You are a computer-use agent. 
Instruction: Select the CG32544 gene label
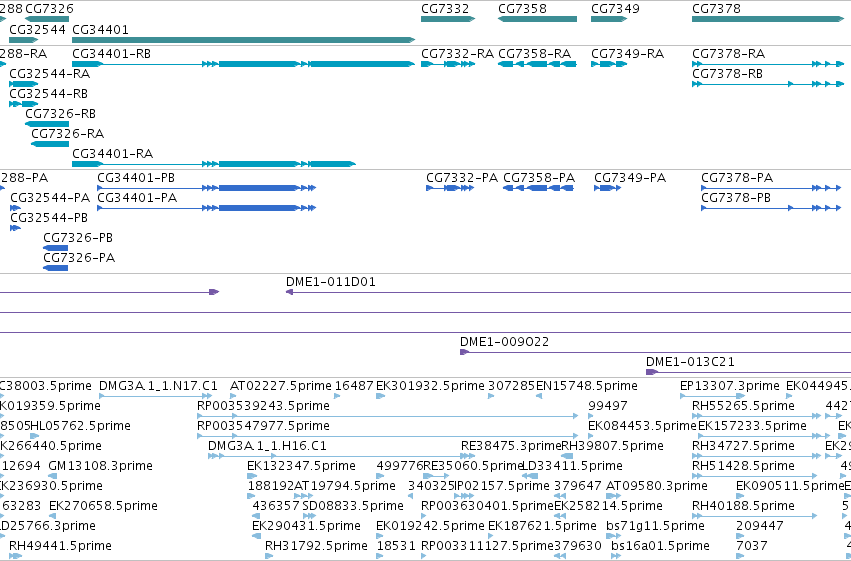(37, 29)
